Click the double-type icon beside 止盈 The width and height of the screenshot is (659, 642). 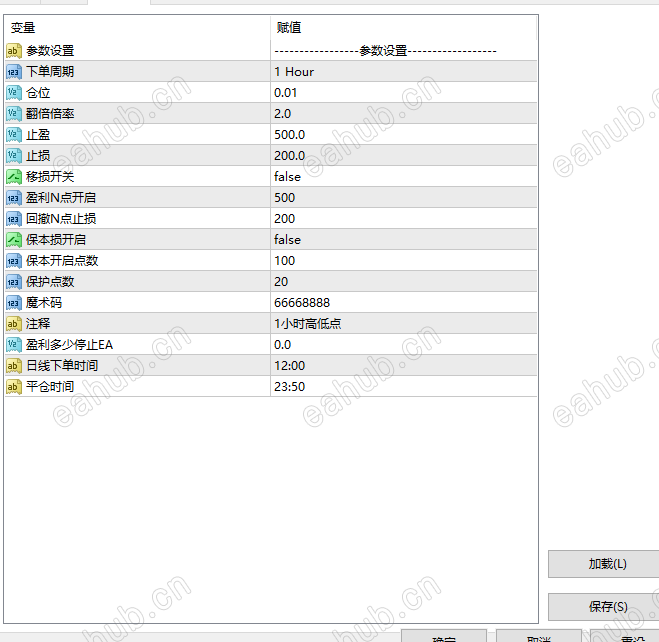point(13,135)
